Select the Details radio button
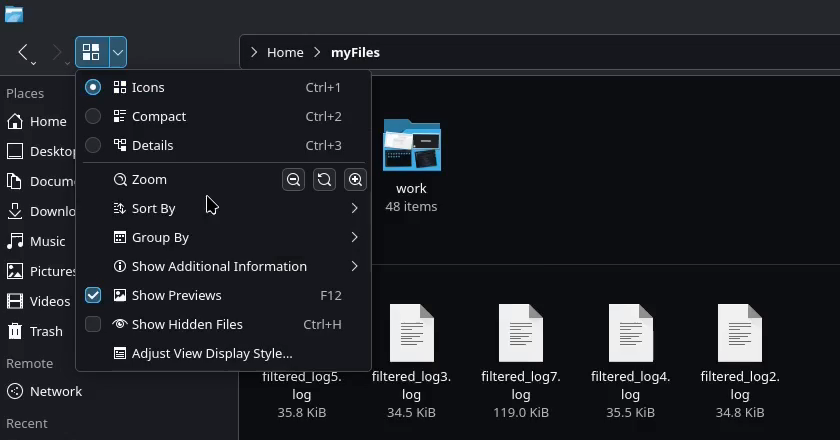This screenshot has height=440, width=840. coord(93,145)
